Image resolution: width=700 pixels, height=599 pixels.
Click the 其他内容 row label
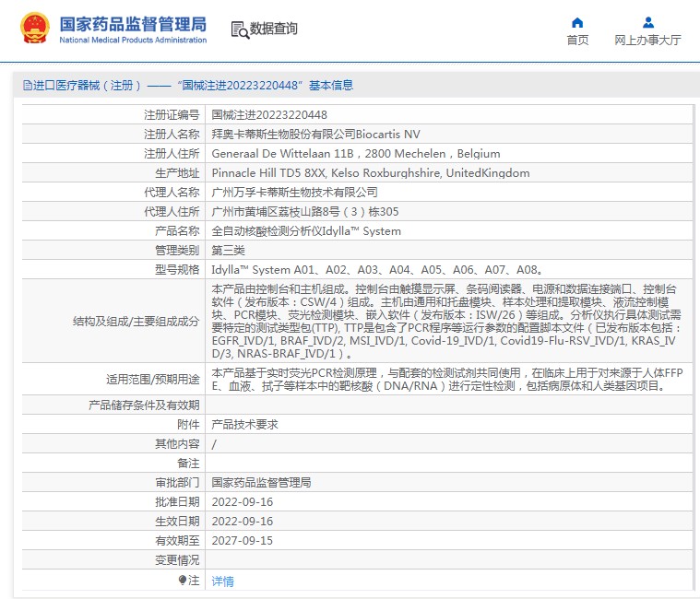pyautogui.click(x=177, y=444)
